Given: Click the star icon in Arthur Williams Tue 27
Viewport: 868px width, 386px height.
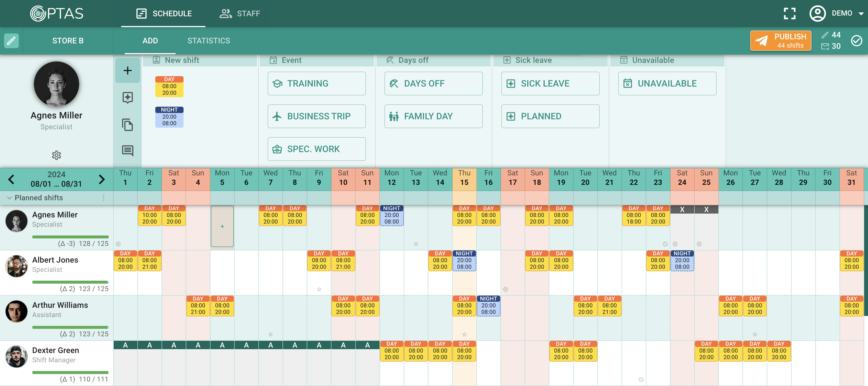Looking at the screenshot, I should (755, 334).
